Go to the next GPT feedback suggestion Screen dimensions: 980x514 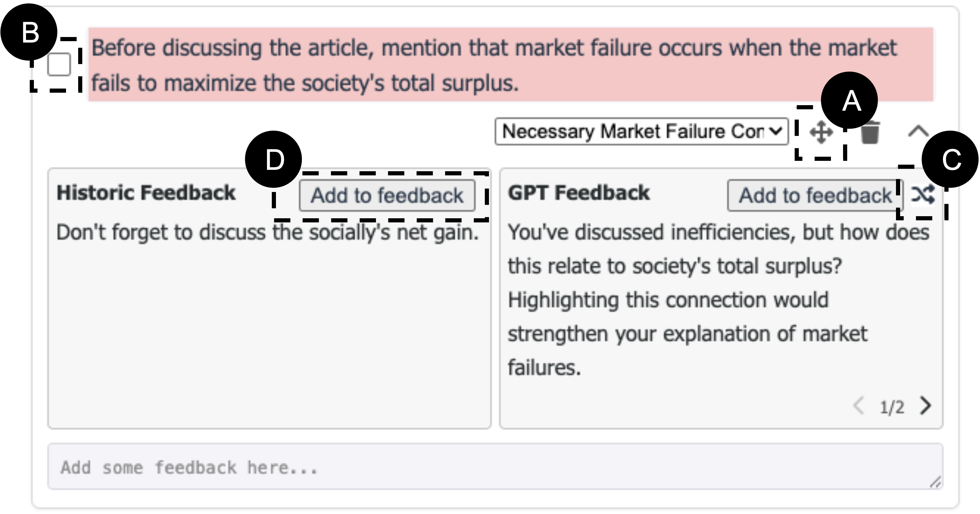[x=925, y=406]
